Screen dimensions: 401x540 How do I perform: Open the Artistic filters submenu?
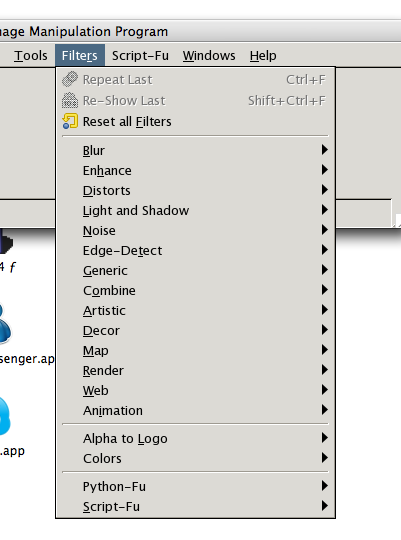[x=195, y=310]
